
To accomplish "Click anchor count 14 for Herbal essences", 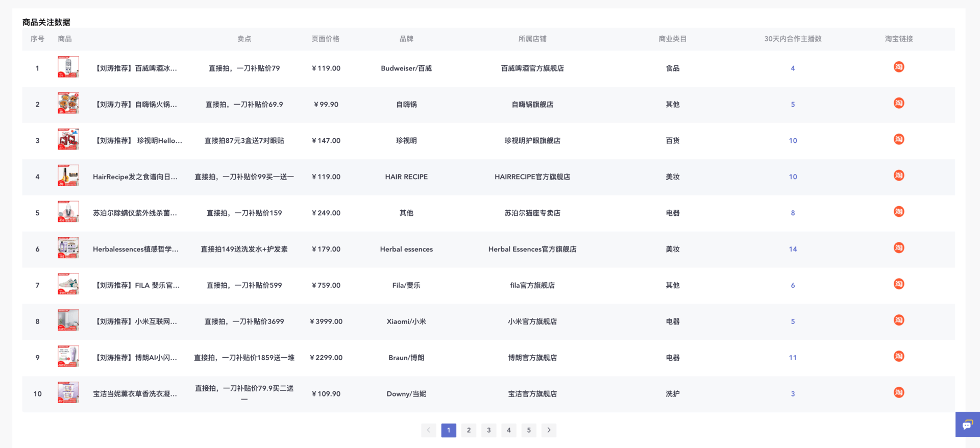I will [793, 250].
